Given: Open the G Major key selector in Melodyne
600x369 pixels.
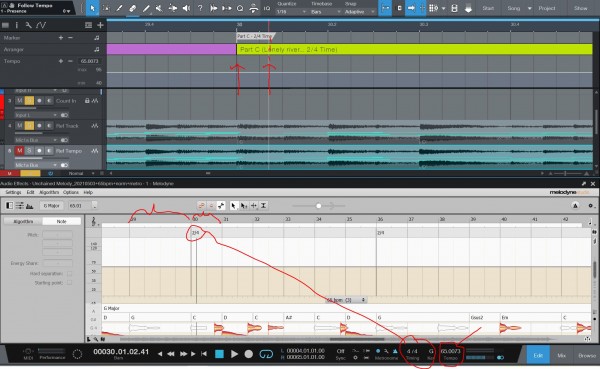Looking at the screenshot, I should coord(52,206).
